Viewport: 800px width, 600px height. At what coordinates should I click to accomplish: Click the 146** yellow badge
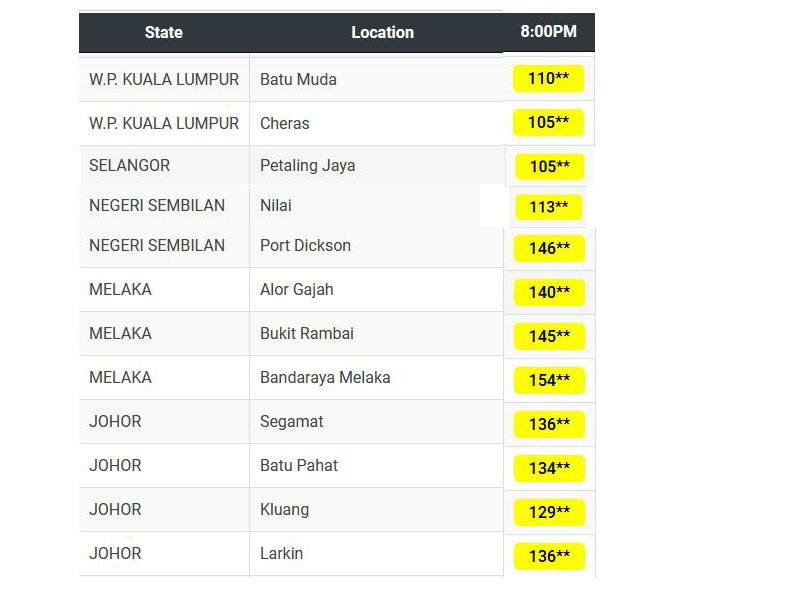pyautogui.click(x=549, y=248)
